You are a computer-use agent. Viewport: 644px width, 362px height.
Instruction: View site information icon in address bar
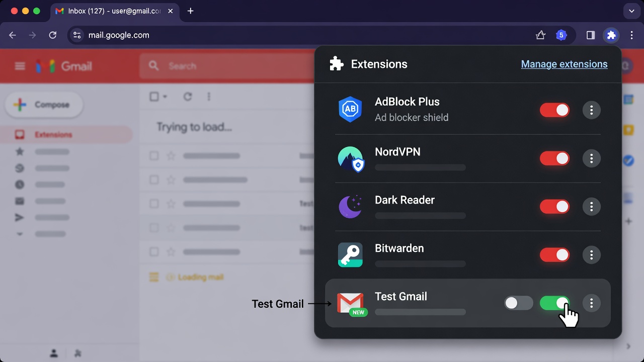pos(77,35)
